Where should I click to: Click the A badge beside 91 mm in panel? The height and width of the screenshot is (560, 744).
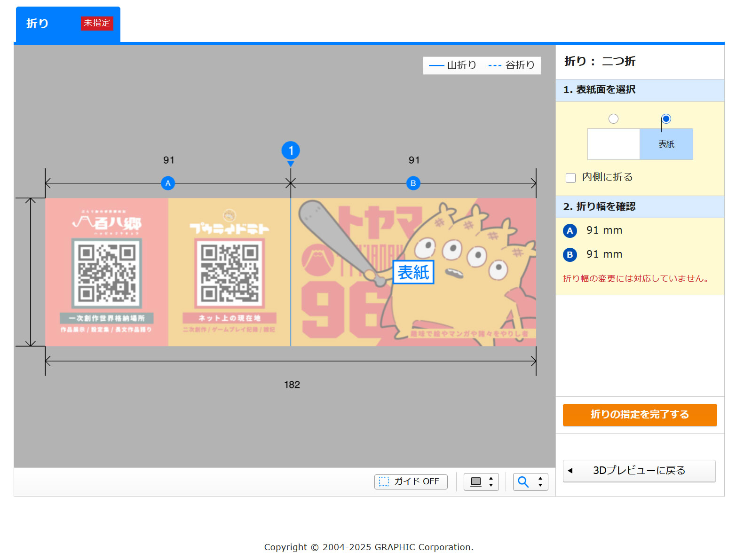(x=570, y=231)
